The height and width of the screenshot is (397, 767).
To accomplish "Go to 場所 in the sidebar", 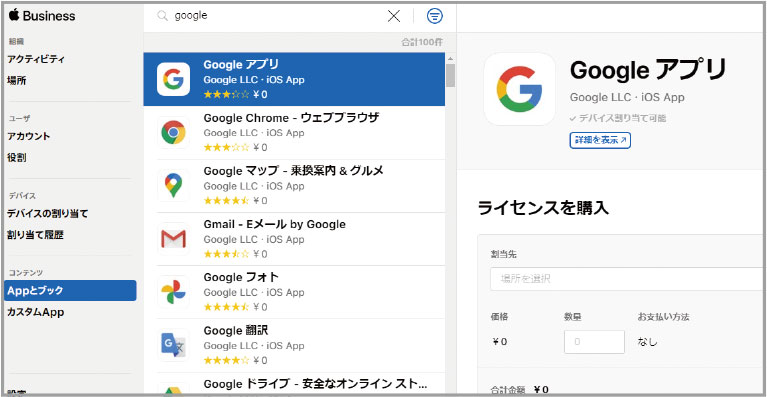I will pyautogui.click(x=17, y=81).
